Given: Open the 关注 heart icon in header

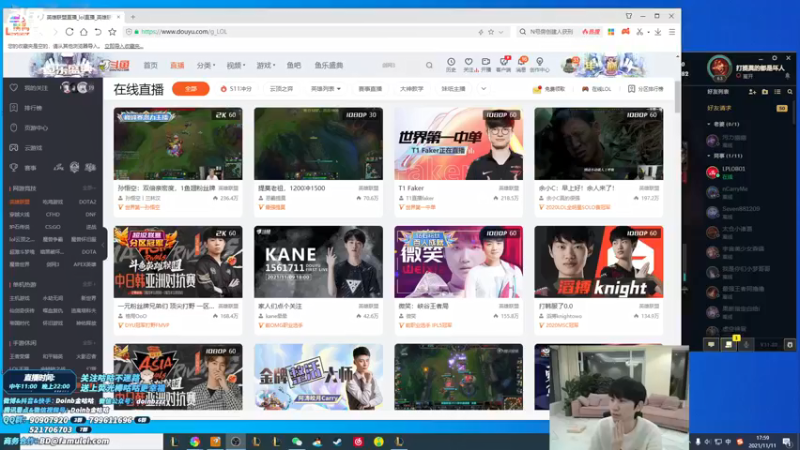Looking at the screenshot, I should [468, 64].
